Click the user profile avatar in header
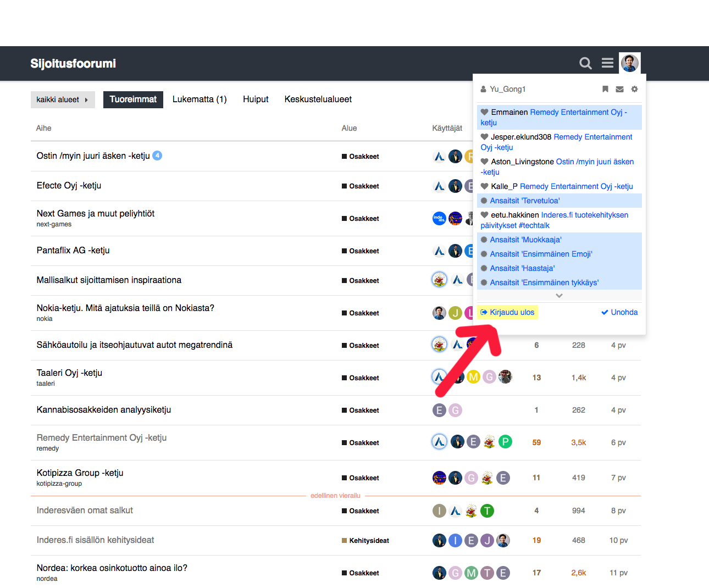Viewport: 709px width, 588px height. pyautogui.click(x=629, y=63)
